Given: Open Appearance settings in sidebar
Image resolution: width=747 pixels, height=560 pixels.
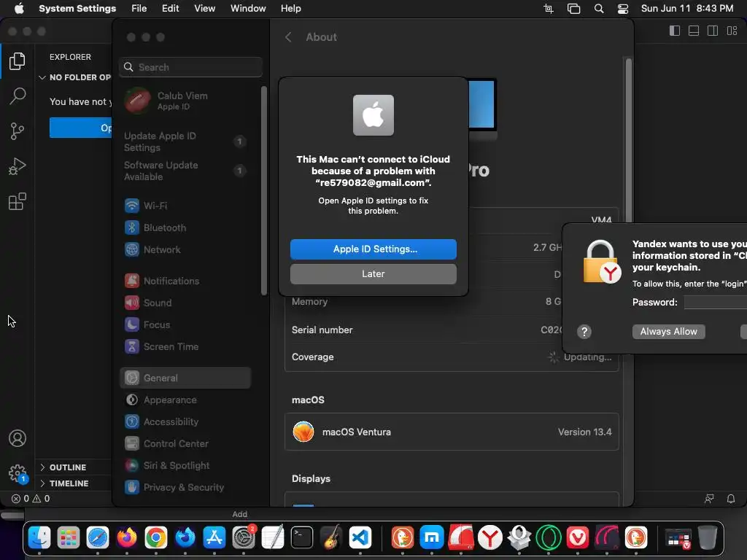Looking at the screenshot, I should (x=186, y=400).
